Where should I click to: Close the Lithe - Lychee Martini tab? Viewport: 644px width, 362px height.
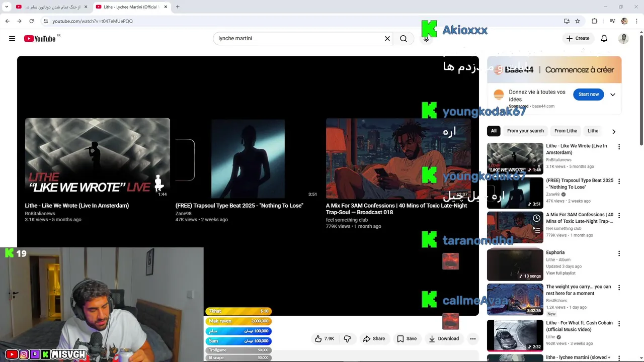coord(166,7)
